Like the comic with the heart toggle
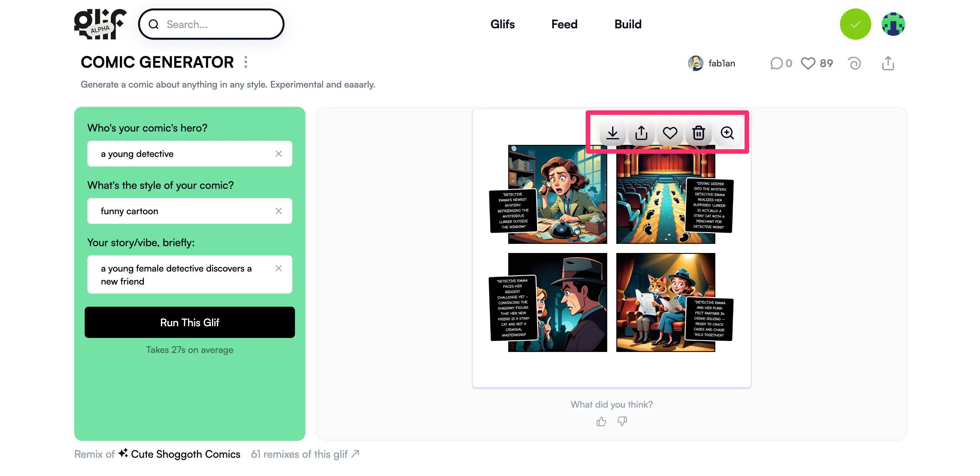Image resolution: width=980 pixels, height=476 pixels. coord(670,133)
